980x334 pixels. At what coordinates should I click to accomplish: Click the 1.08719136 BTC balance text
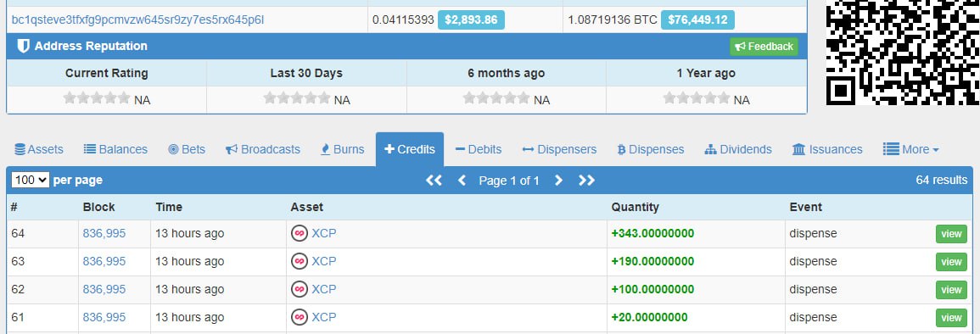[613, 20]
